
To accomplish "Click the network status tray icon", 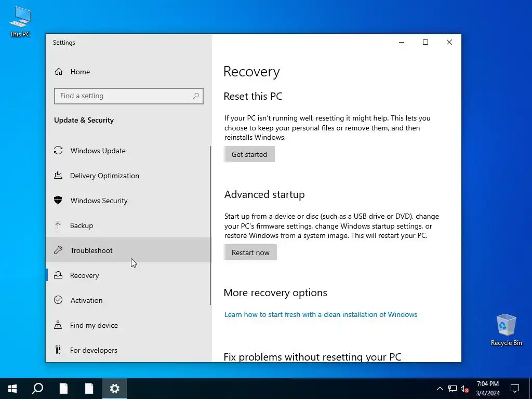I will tap(453, 389).
